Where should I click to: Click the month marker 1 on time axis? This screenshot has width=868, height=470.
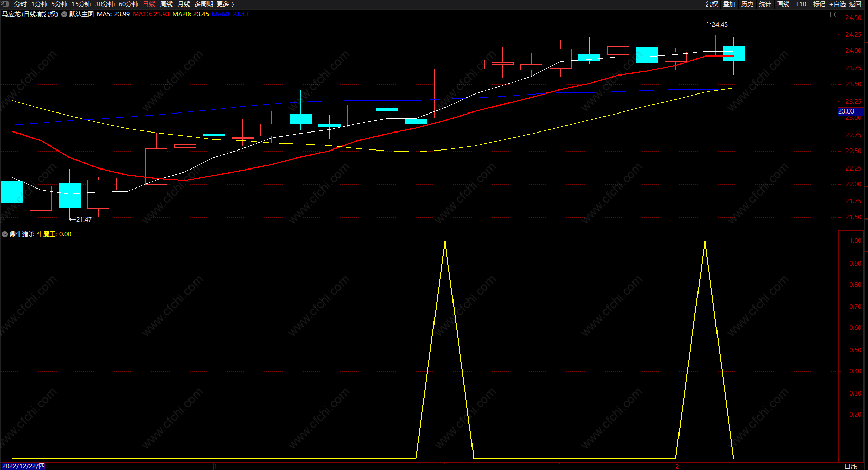click(216, 466)
